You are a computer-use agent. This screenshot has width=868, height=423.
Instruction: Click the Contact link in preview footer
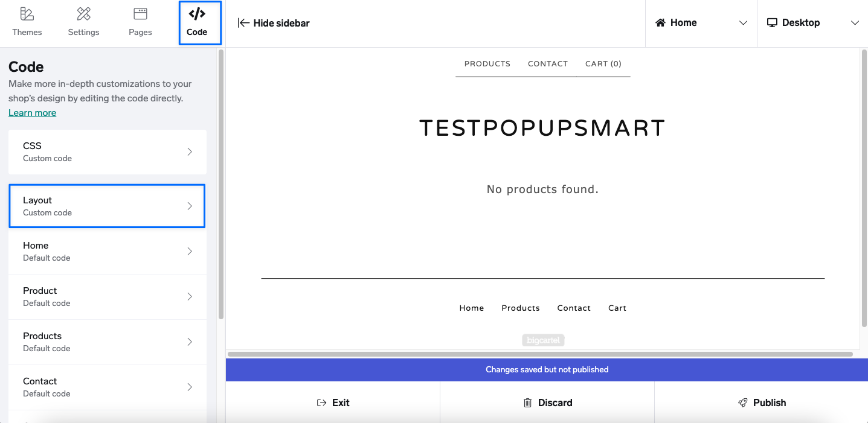(574, 308)
